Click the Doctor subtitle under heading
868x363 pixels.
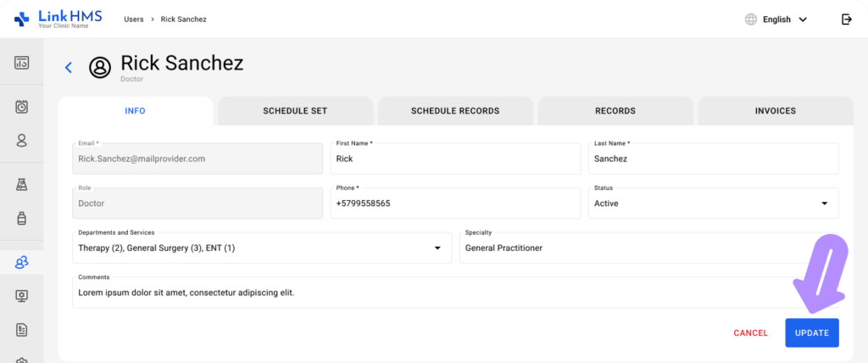131,79
